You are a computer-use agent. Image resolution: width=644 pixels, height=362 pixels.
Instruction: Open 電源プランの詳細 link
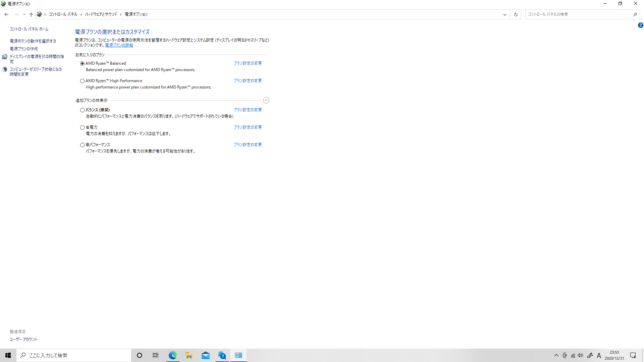click(x=119, y=45)
